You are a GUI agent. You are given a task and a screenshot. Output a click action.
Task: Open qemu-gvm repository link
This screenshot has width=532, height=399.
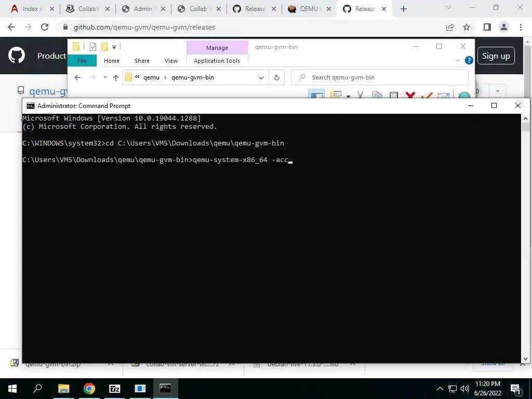click(48, 91)
